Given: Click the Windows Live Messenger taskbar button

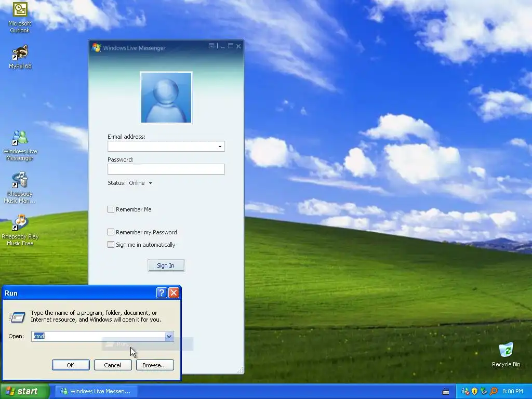Looking at the screenshot, I should [x=96, y=391].
